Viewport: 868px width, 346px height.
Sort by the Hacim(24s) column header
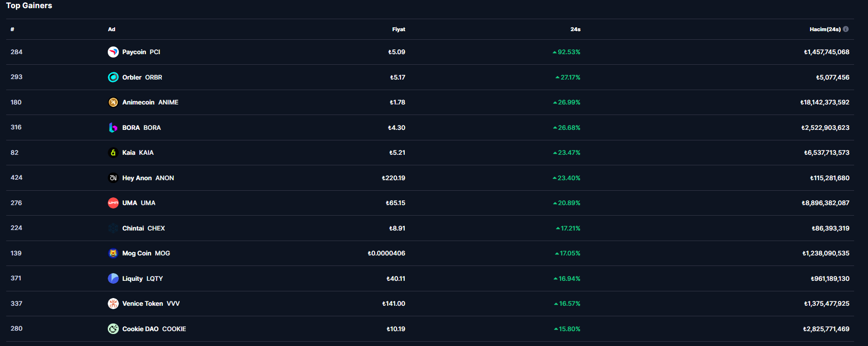pos(825,29)
